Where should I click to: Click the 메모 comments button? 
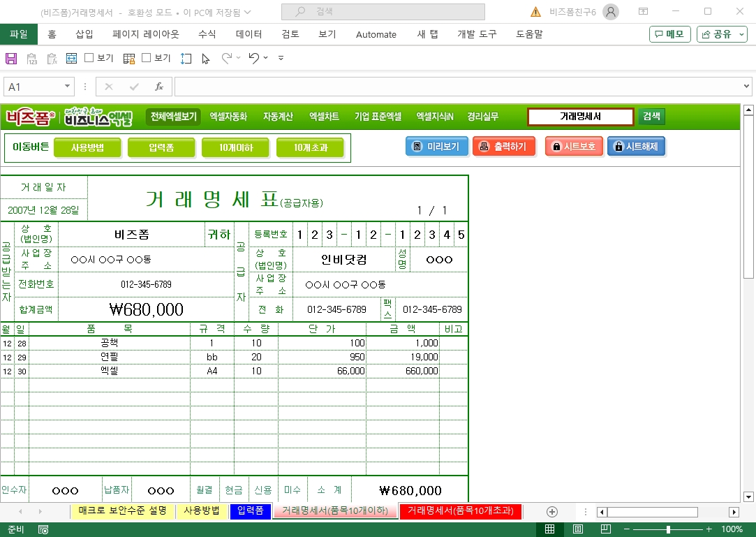click(x=669, y=34)
